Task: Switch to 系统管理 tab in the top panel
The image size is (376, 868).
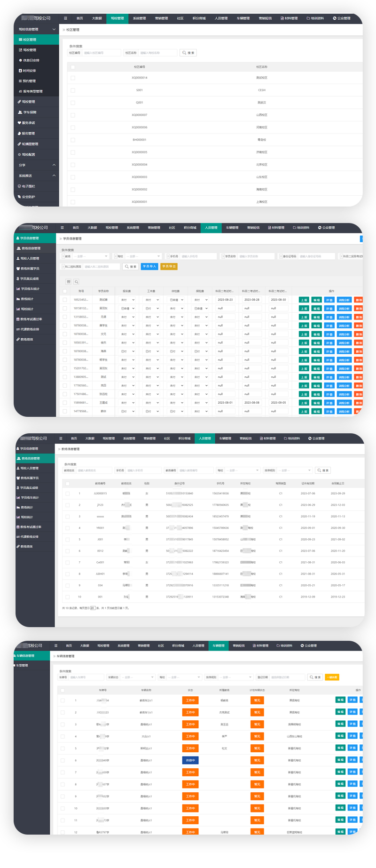Action: tap(139, 18)
